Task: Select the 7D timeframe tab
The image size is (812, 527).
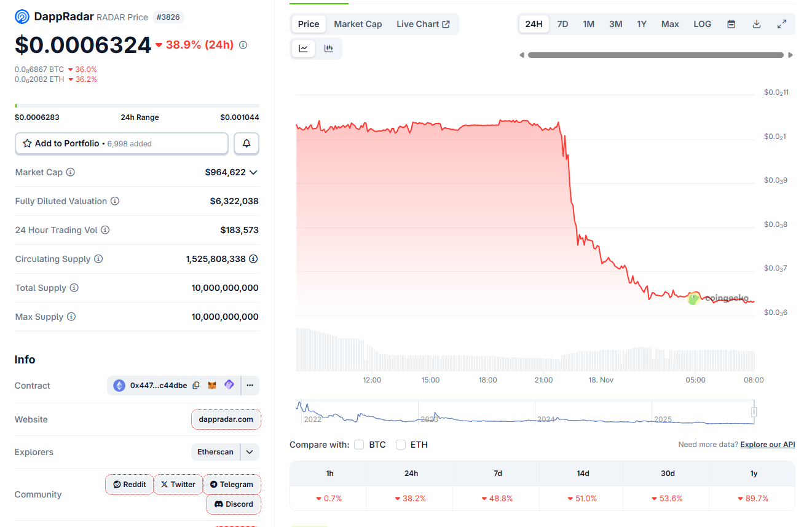Action: (562, 23)
